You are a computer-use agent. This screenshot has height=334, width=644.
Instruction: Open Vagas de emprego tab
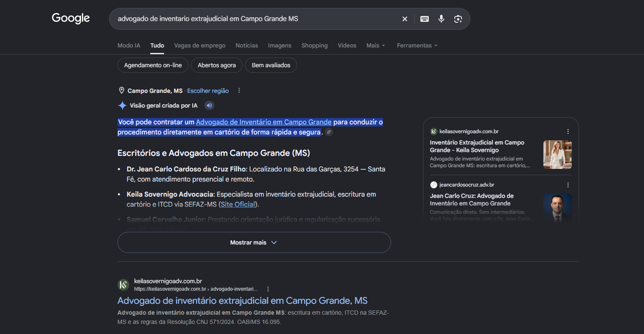200,45
